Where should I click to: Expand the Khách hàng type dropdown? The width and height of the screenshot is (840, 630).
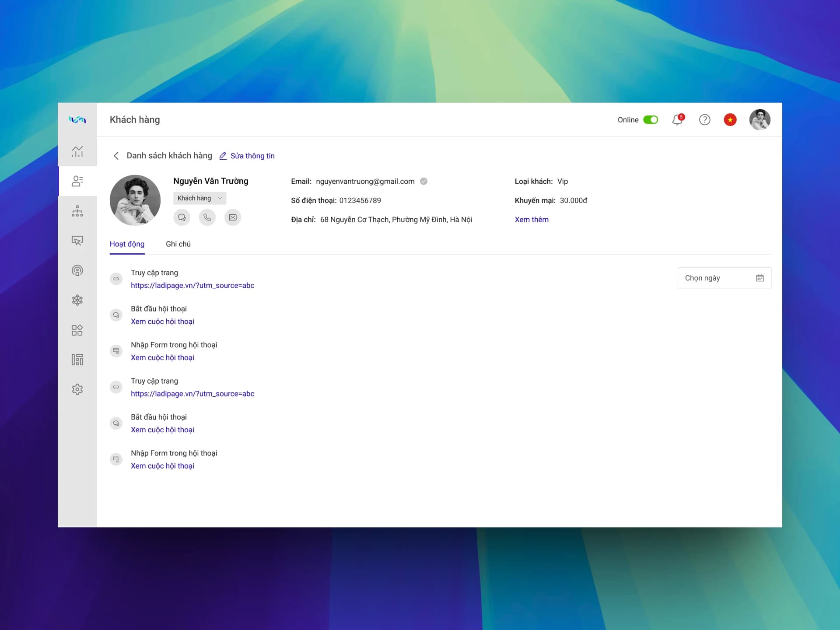[x=199, y=198]
